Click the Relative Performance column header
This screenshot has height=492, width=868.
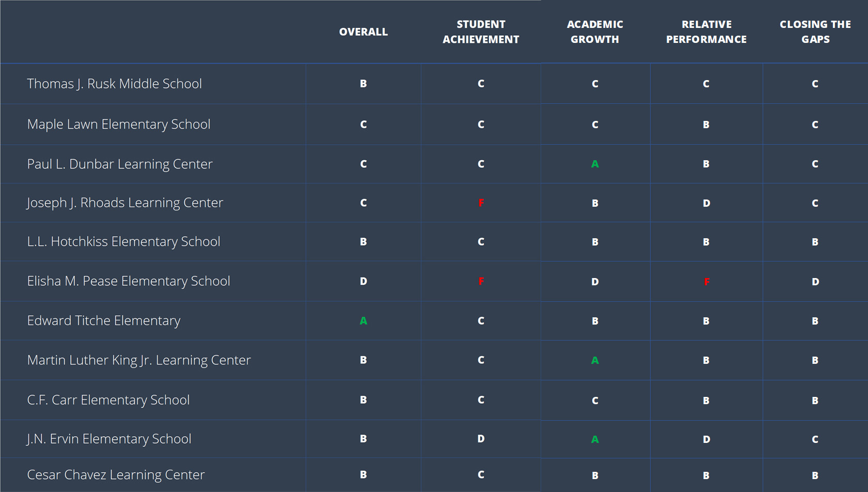pyautogui.click(x=706, y=32)
